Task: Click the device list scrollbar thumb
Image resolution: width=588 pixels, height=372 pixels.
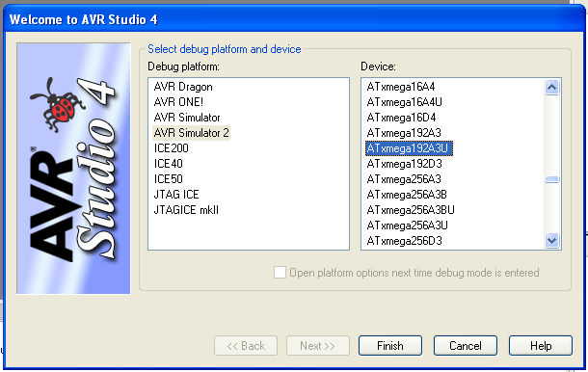Action: (x=551, y=179)
